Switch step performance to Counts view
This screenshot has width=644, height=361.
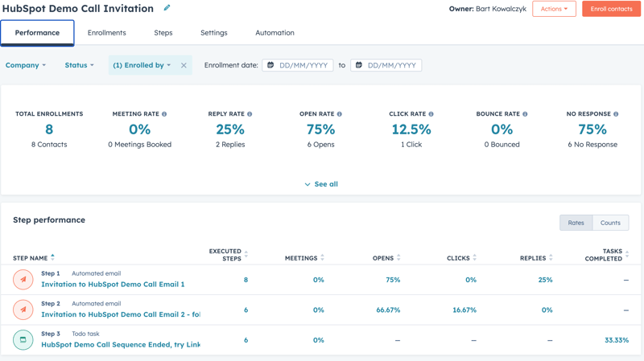[610, 223]
